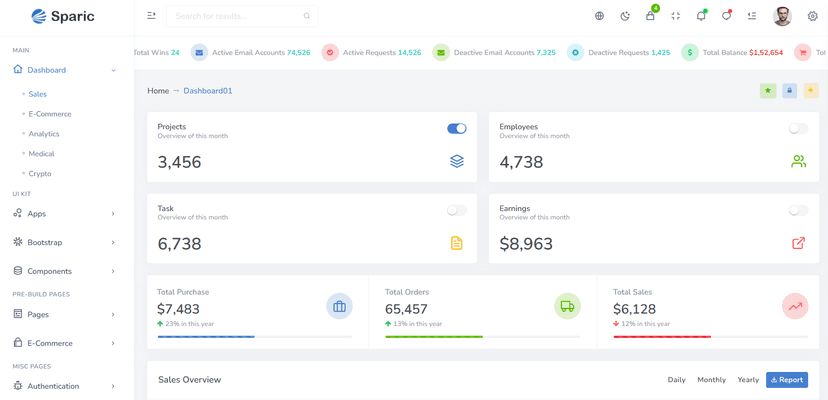Click the Total Orders green progress bar
The image size is (828, 400).
click(x=434, y=337)
